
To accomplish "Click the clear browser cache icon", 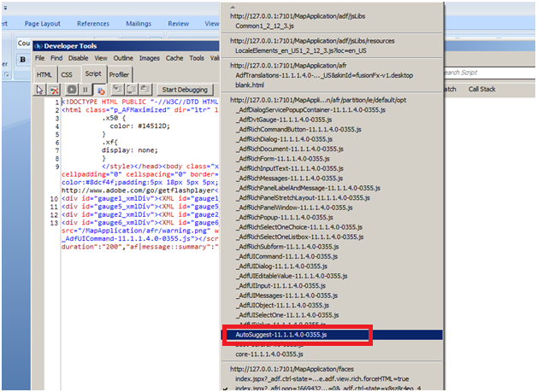I will 54,90.
